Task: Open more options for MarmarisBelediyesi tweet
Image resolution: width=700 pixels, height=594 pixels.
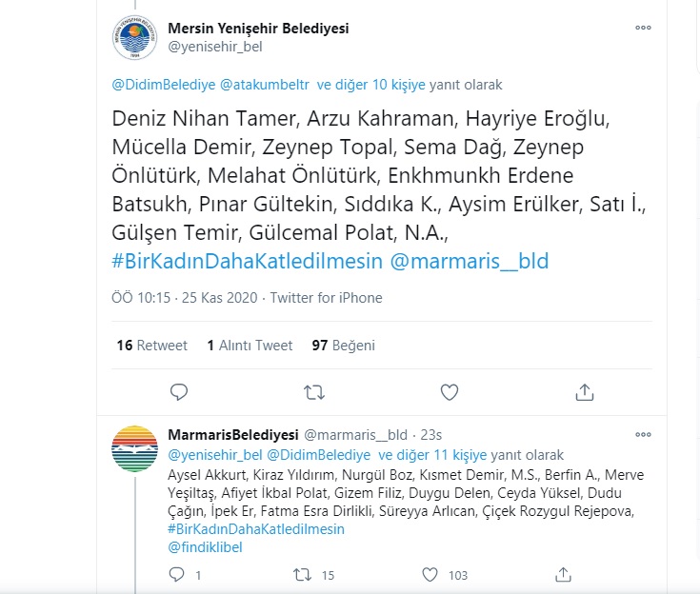Action: click(643, 434)
